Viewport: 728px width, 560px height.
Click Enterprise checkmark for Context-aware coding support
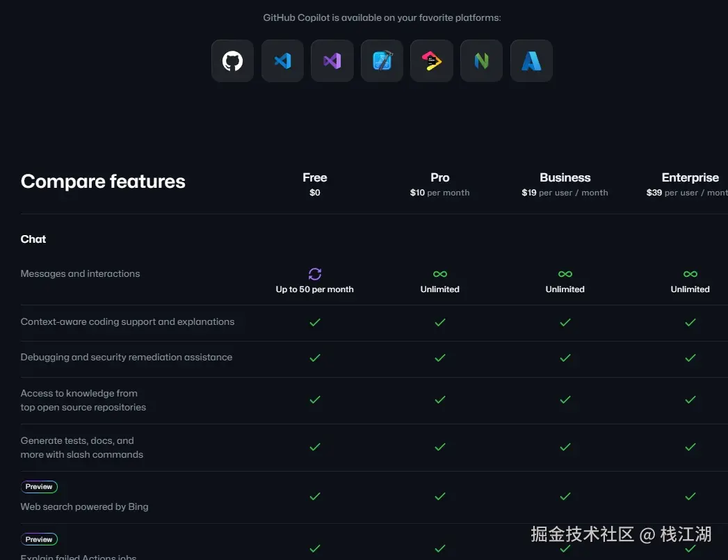[690, 322]
